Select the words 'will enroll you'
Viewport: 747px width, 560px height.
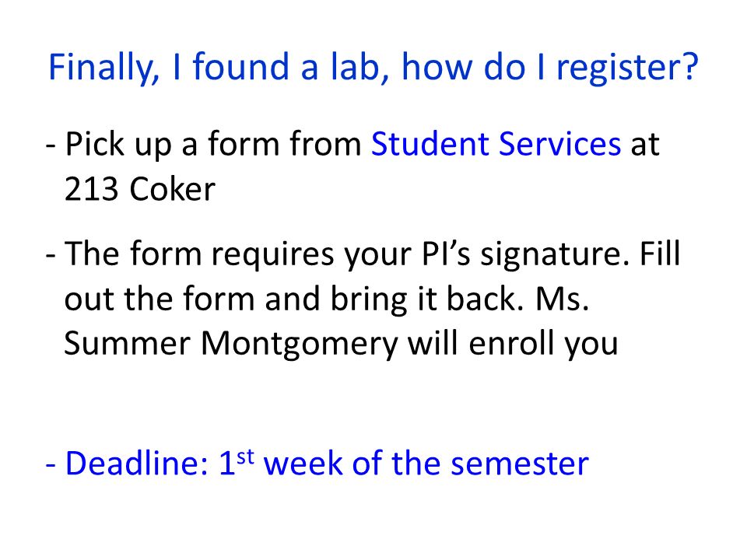pos(513,343)
